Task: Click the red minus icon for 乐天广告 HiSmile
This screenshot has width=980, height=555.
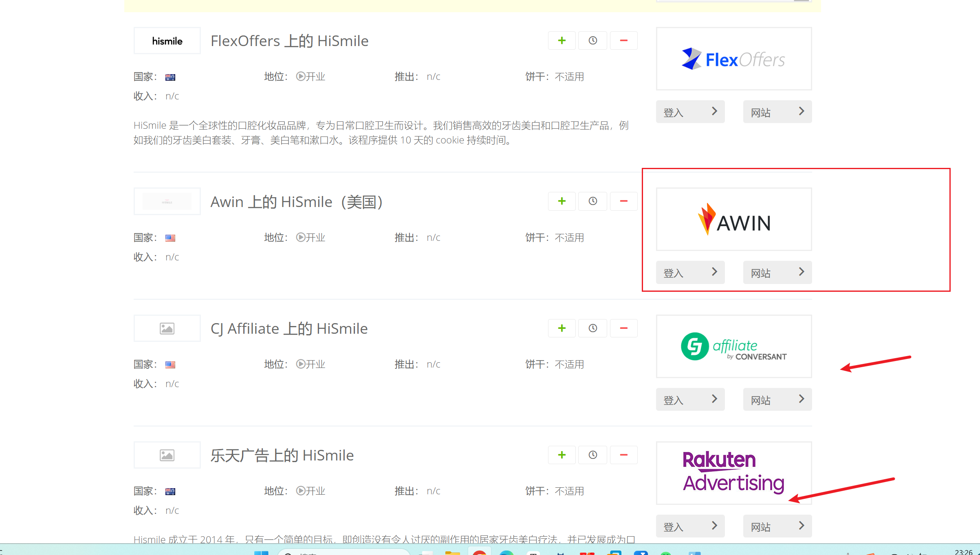Action: pos(623,455)
